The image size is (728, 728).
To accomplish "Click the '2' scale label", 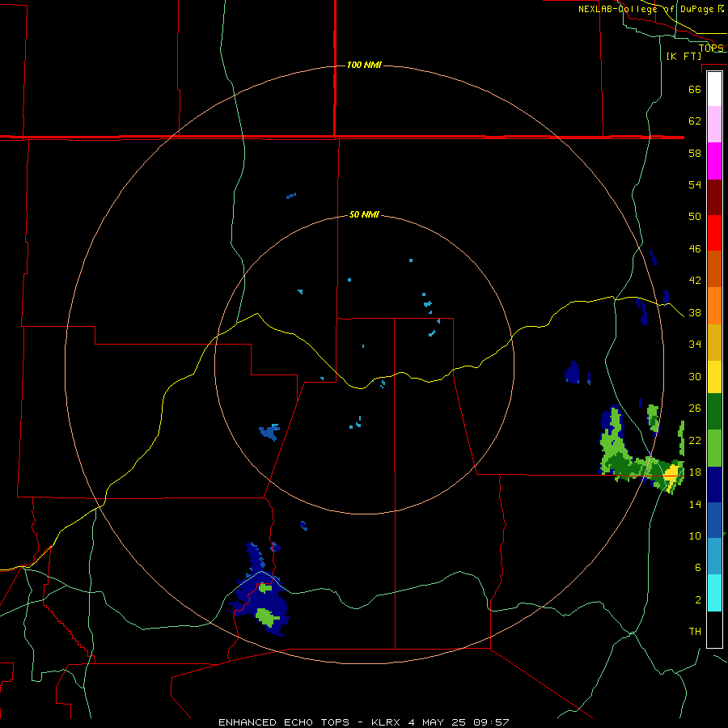I will click(698, 600).
